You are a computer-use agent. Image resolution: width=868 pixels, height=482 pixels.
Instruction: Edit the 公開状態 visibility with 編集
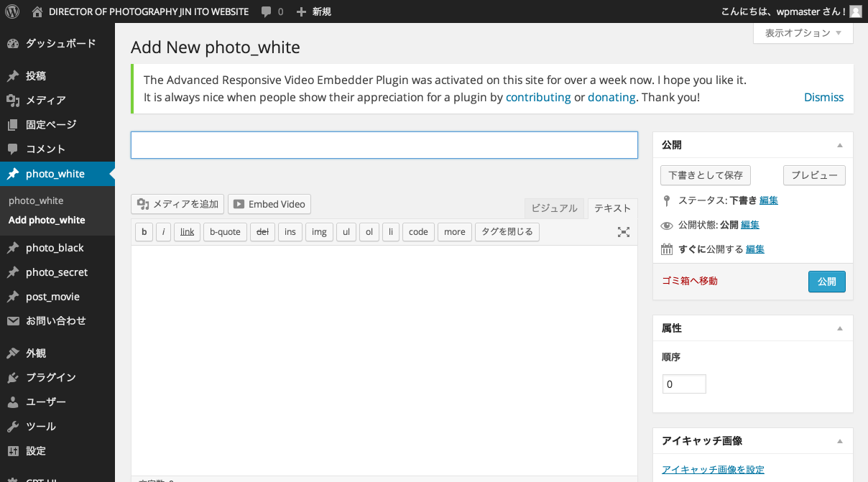[x=750, y=225]
